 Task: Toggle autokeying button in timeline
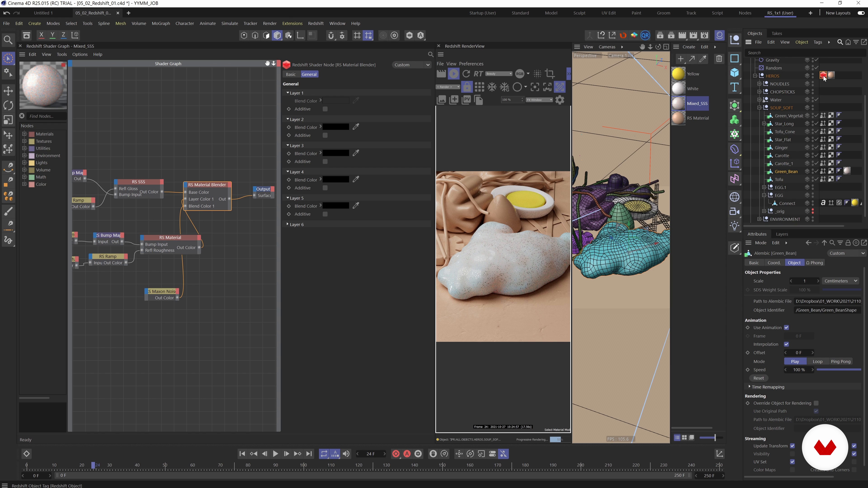pos(407,454)
